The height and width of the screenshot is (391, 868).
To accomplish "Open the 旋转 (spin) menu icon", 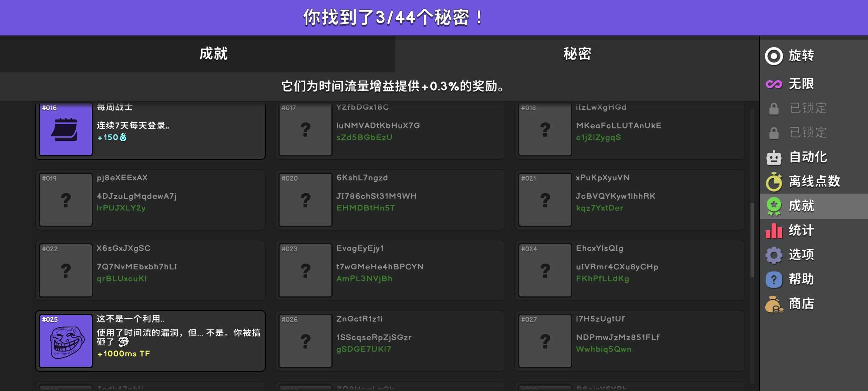I will tap(774, 56).
